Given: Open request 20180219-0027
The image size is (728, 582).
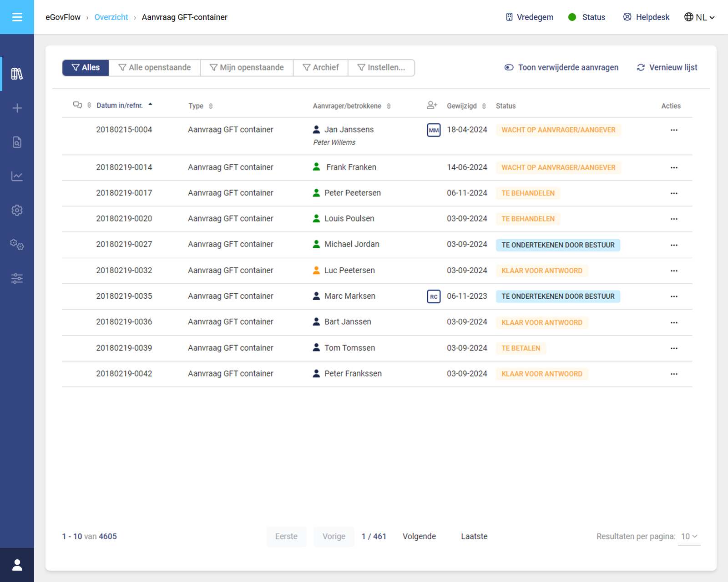Looking at the screenshot, I should 124,244.
